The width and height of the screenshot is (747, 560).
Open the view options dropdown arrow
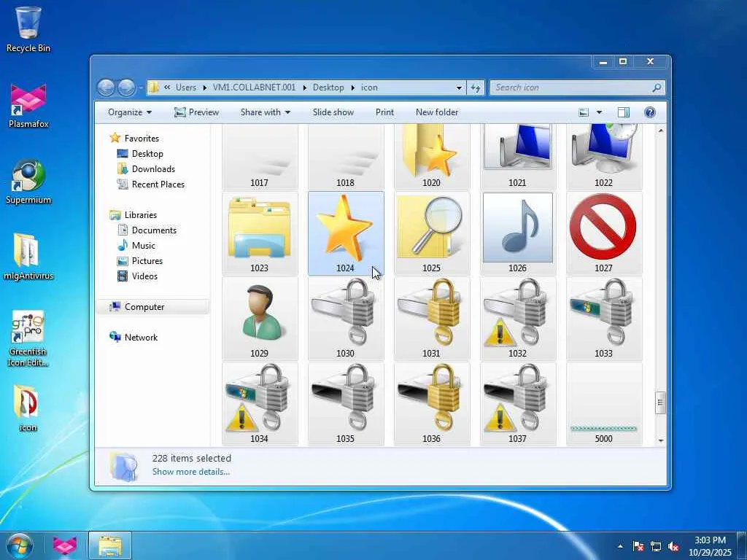point(600,112)
